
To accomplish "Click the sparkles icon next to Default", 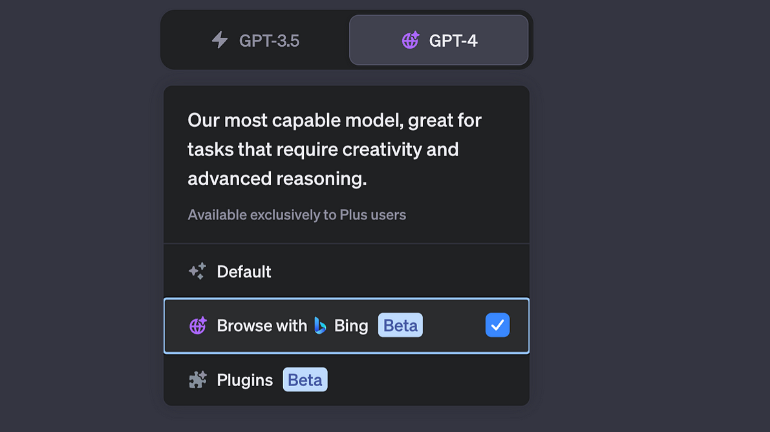I will pyautogui.click(x=197, y=271).
